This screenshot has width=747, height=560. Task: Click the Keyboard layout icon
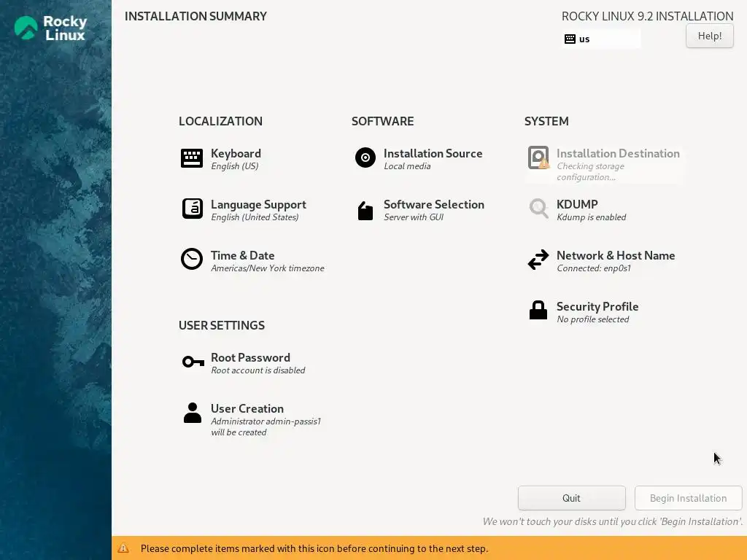click(x=192, y=158)
